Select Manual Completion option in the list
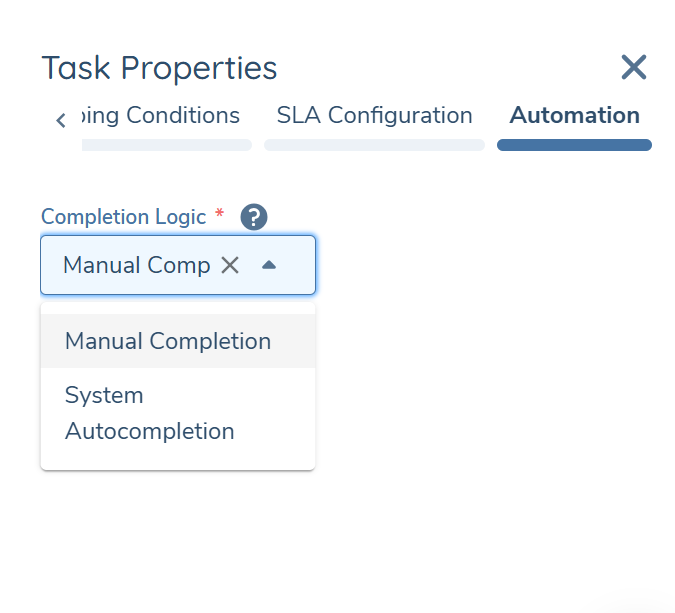The image size is (675, 613). pos(178,341)
